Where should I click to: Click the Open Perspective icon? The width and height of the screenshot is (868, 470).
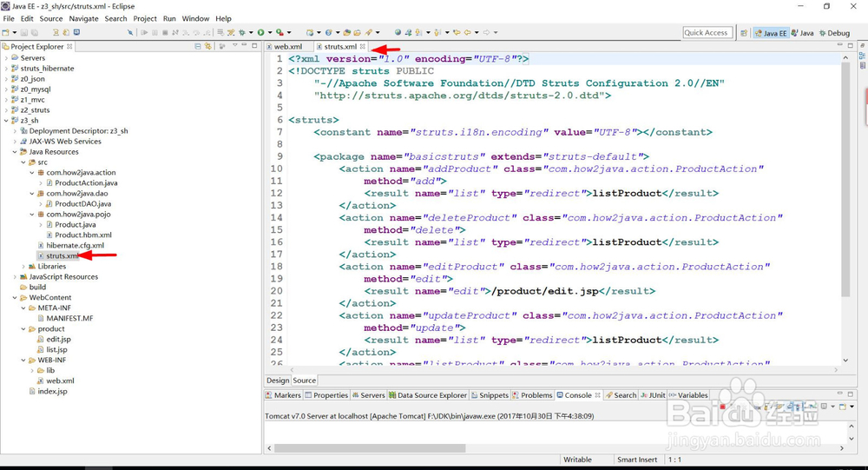[744, 33]
